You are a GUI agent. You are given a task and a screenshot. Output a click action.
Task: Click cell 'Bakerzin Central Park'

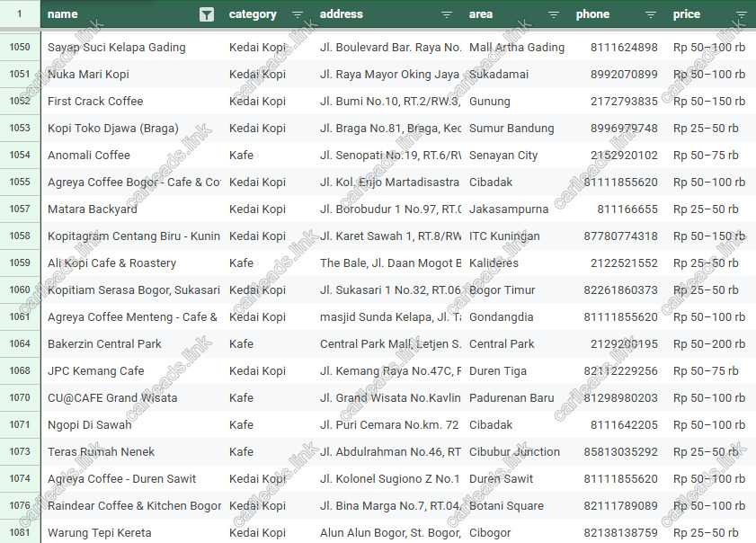pyautogui.click(x=131, y=343)
